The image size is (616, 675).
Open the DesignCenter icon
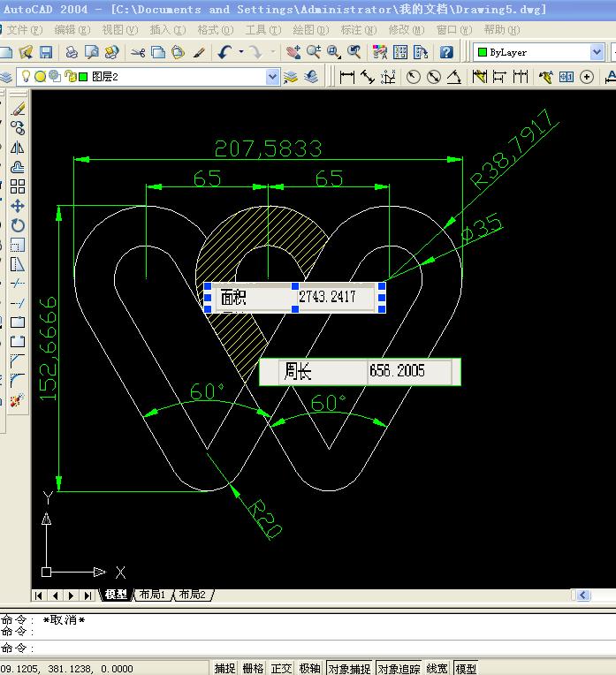pyautogui.click(x=400, y=52)
